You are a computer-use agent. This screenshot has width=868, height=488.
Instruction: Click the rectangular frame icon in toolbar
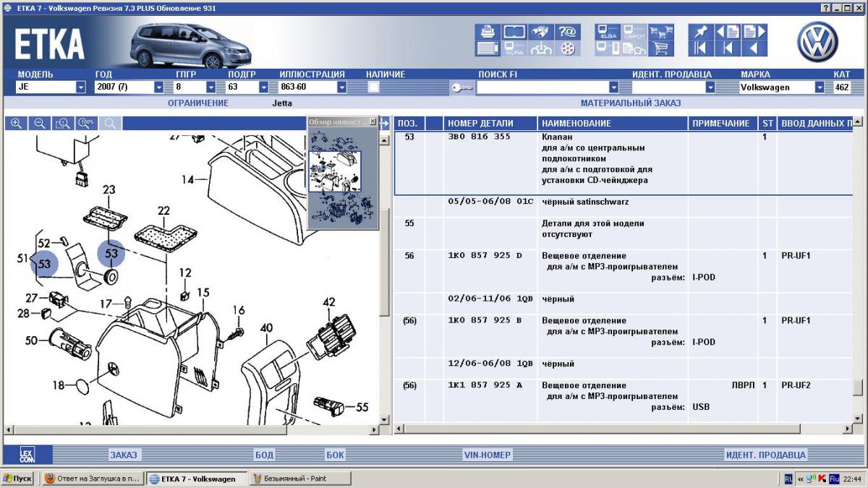514,32
